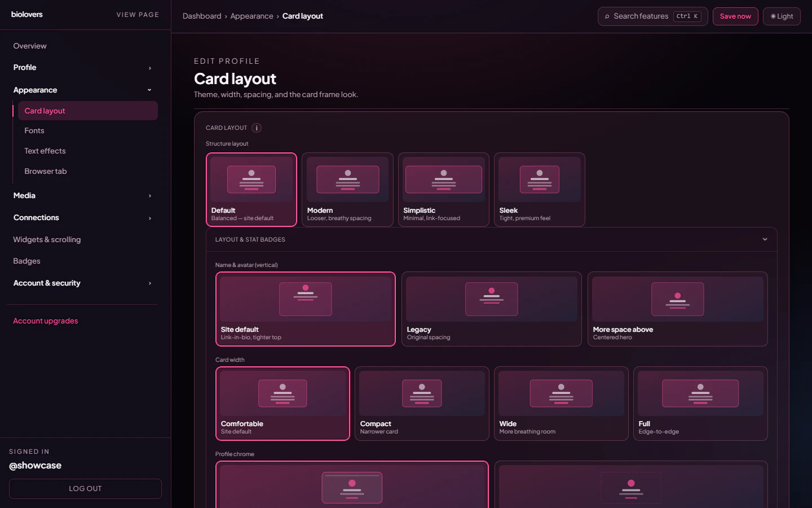Open Widgets & scrolling page

(x=82, y=240)
